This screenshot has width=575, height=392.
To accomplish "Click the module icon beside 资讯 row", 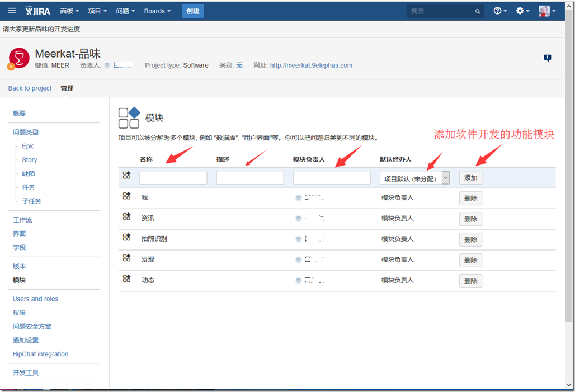I will pos(127,217).
